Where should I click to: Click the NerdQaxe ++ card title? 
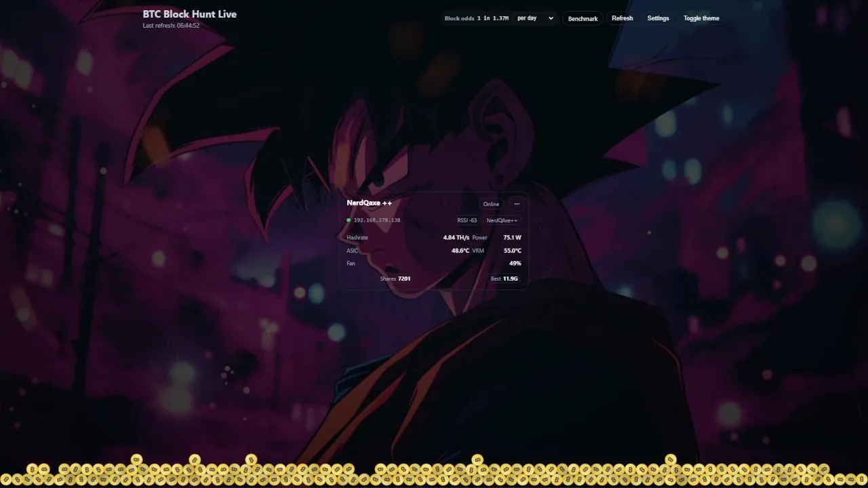(x=369, y=203)
